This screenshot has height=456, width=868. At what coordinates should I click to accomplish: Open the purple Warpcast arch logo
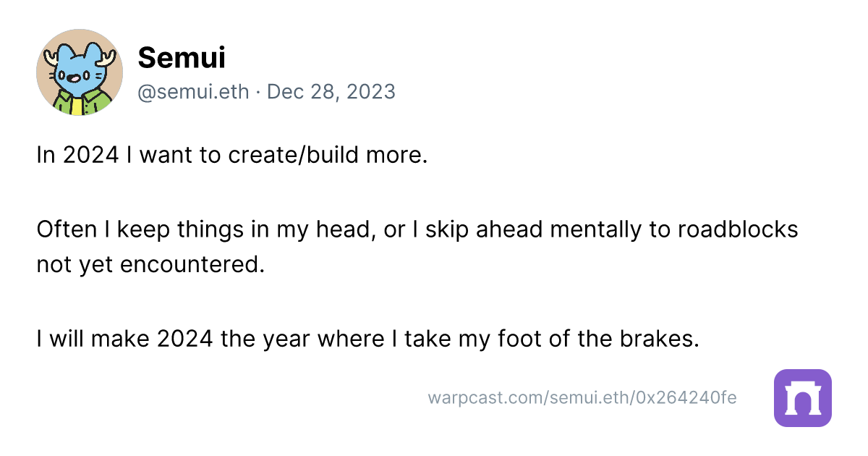803,398
